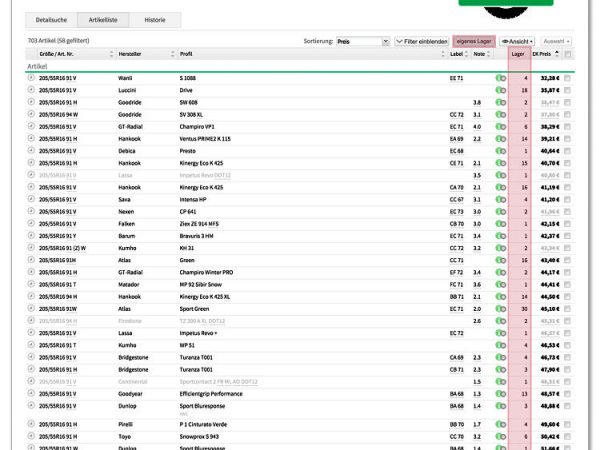Image resolution: width=600 pixels, height=450 pixels.
Task: Expand the Luccini Drive row icon
Action: click(31, 90)
